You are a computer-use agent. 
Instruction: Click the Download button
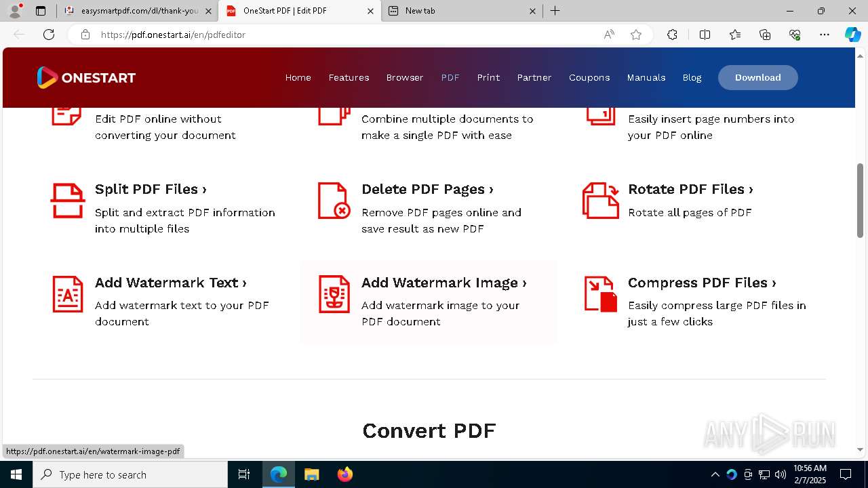pos(758,77)
